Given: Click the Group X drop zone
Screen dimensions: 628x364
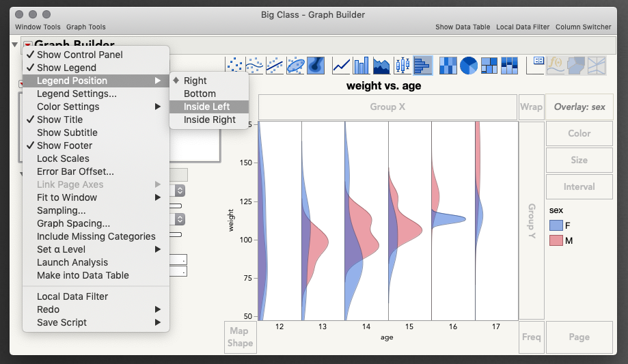Looking at the screenshot, I should (387, 107).
